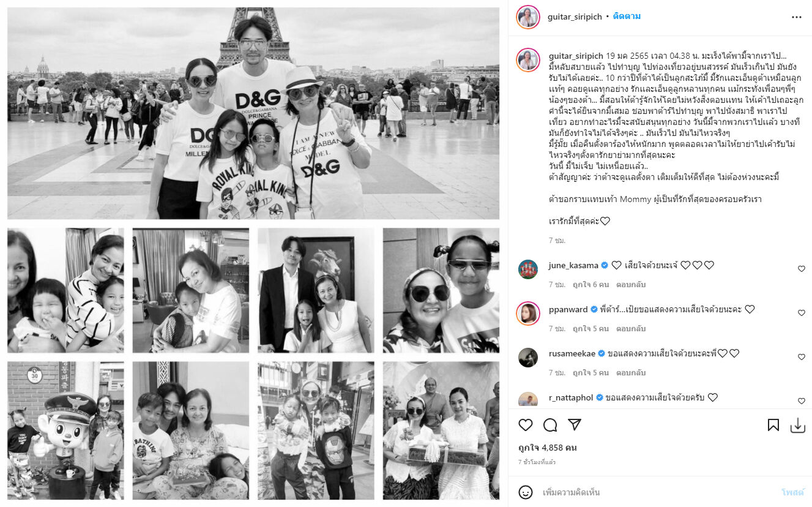Open rusameekae's profile avatar
Image resolution: width=812 pixels, height=507 pixels.
click(x=528, y=358)
